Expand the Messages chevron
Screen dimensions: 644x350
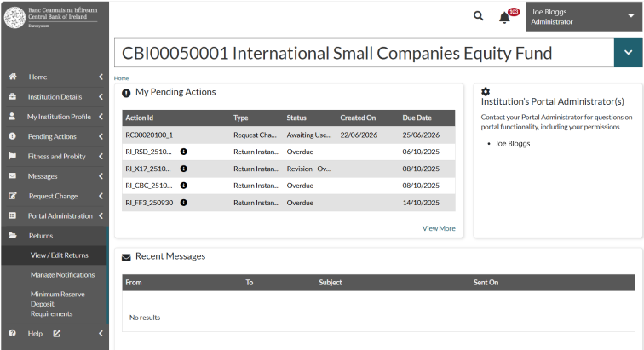[x=101, y=175]
